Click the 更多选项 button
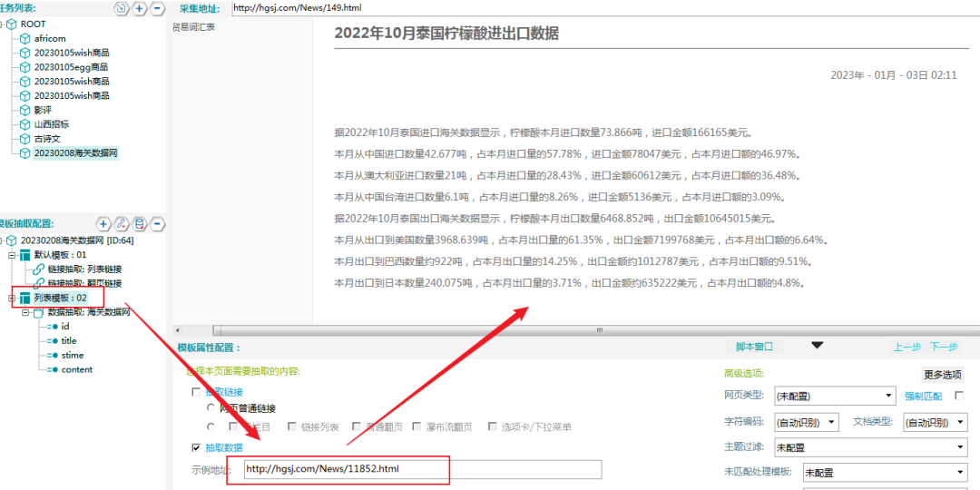 tap(943, 375)
